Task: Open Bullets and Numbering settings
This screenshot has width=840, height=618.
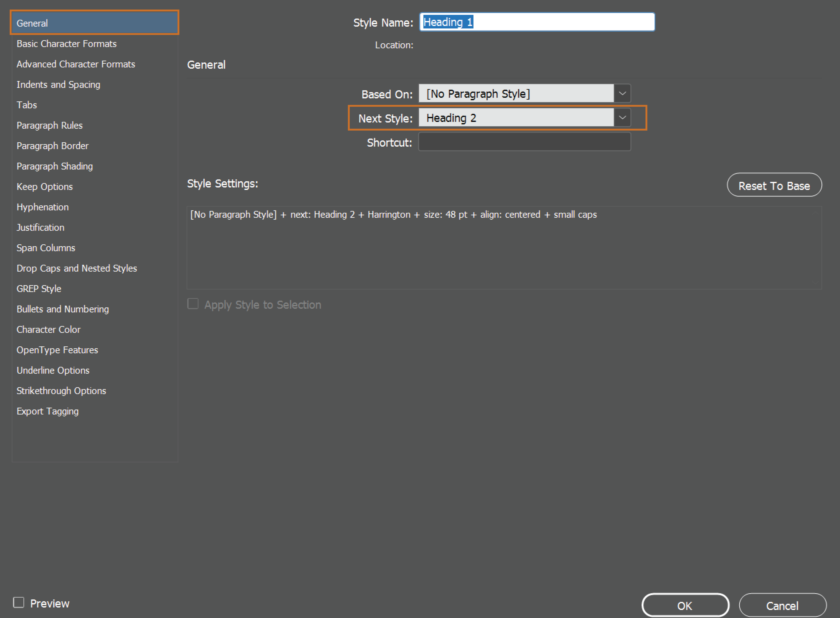Action: coord(62,309)
